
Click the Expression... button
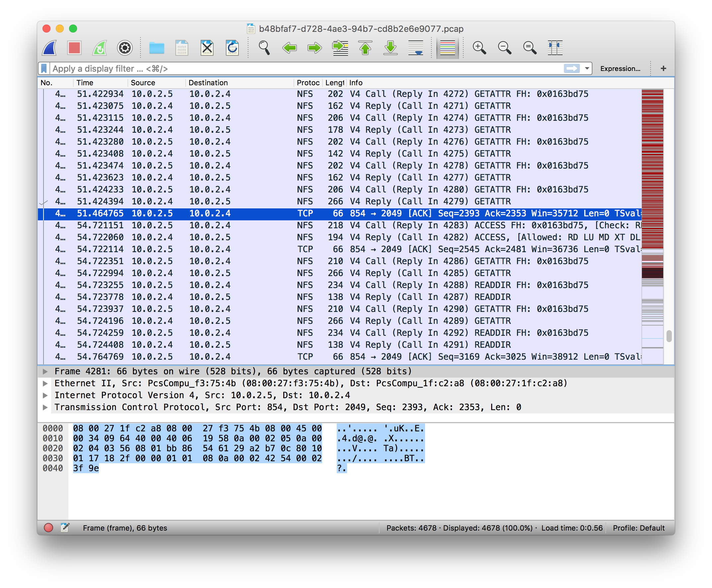(620, 68)
